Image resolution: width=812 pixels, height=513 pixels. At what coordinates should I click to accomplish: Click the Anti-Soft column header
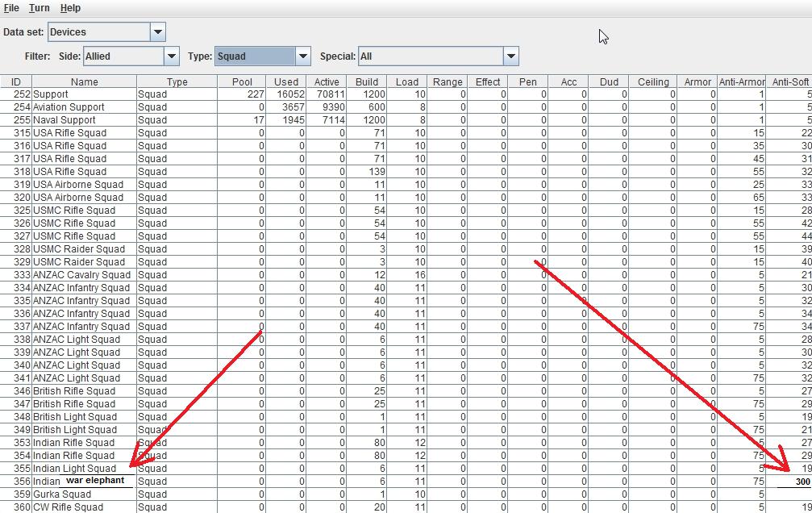(x=789, y=82)
